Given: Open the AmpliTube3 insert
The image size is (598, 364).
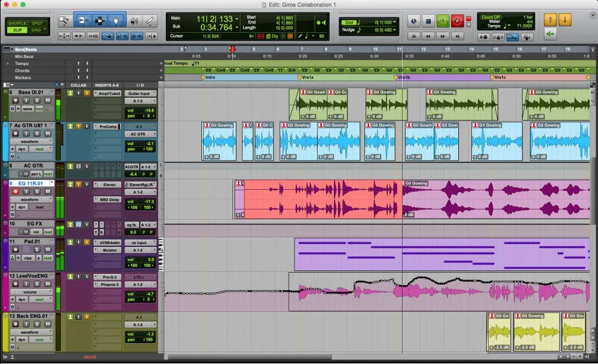Looking at the screenshot, I should [108, 93].
